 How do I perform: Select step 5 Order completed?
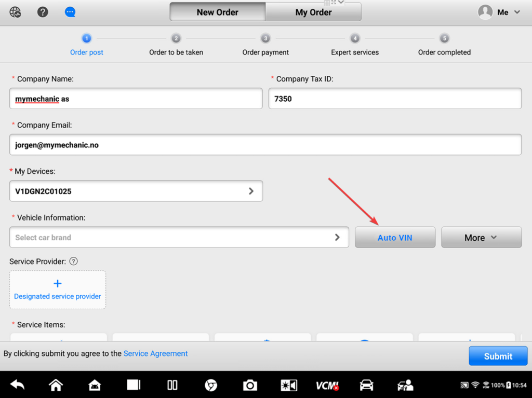click(444, 45)
